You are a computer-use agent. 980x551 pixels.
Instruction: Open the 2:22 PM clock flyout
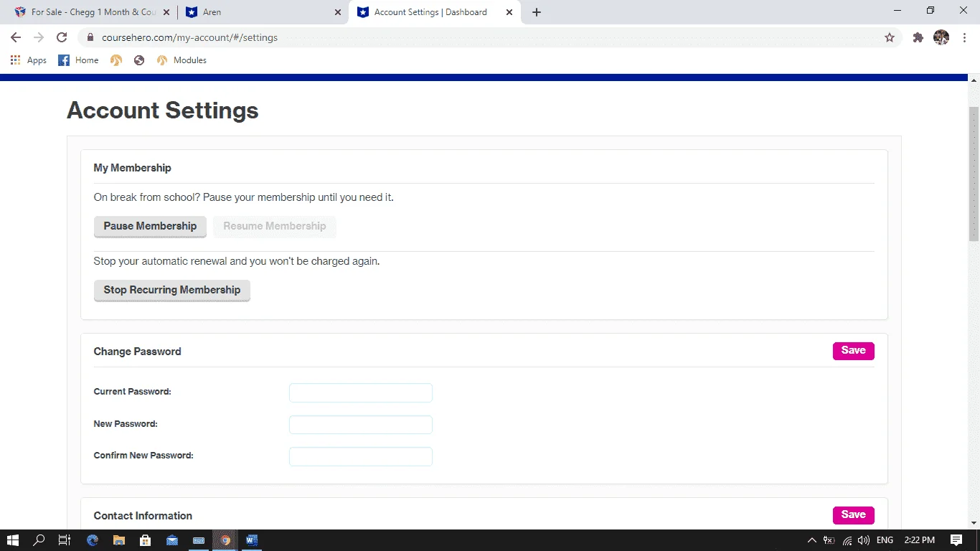click(920, 540)
